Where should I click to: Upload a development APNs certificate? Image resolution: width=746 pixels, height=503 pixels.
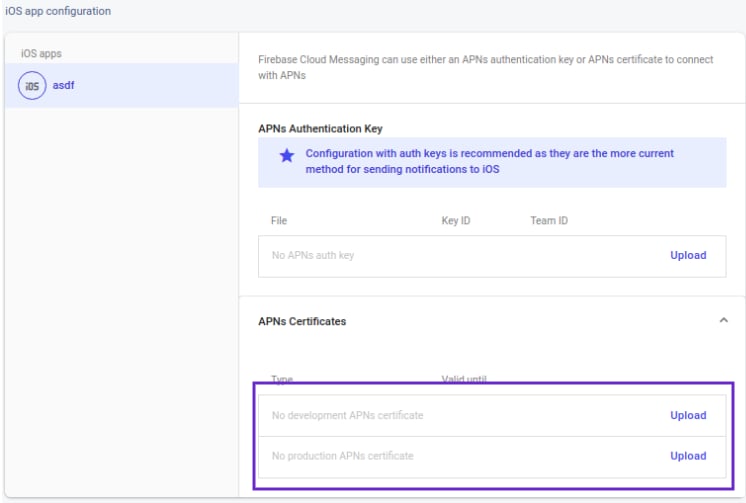pyautogui.click(x=688, y=415)
